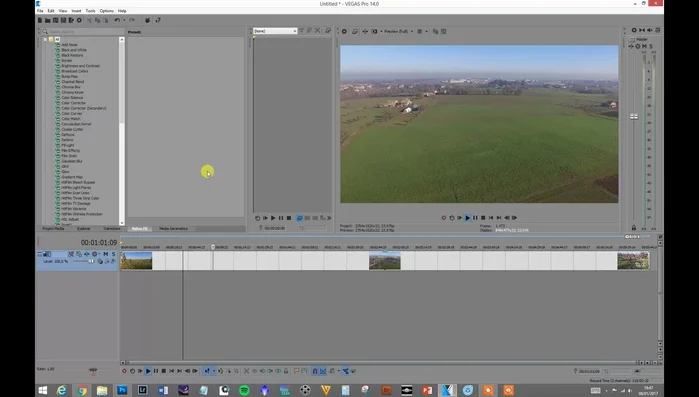Click Track Motion icon on video track header

click(x=79, y=254)
